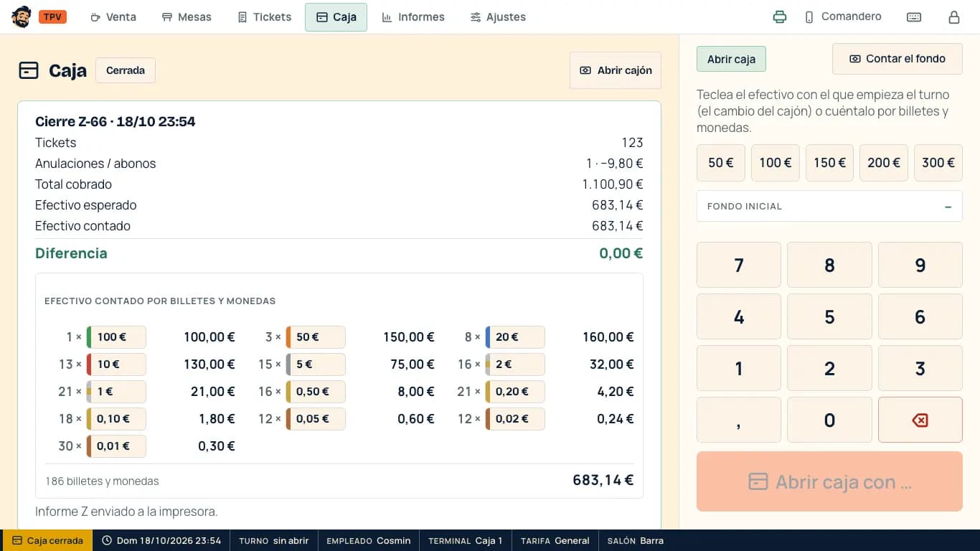Click the Turno sin abrir status entry

coord(273,540)
